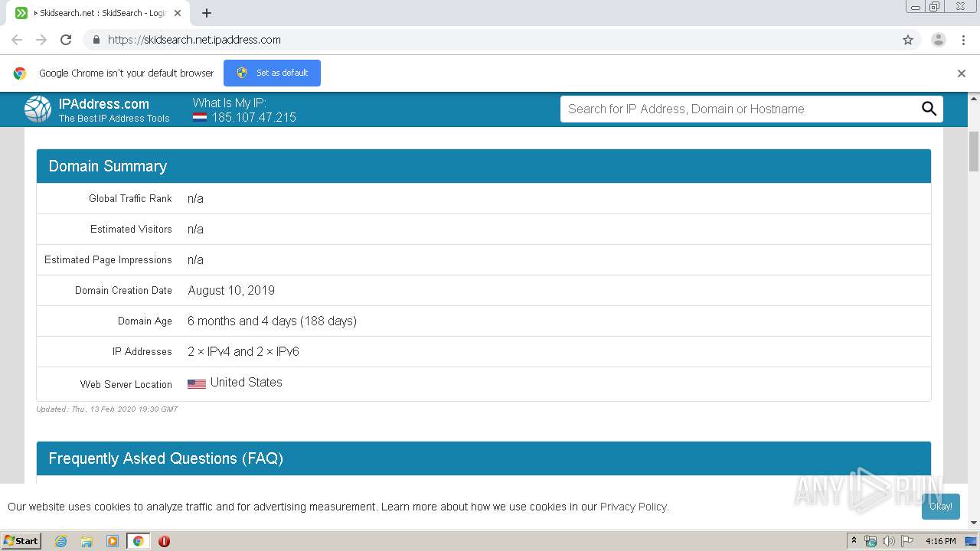Open Windows Media Player taskbar icon
This screenshot has width=980, height=551.
(113, 541)
